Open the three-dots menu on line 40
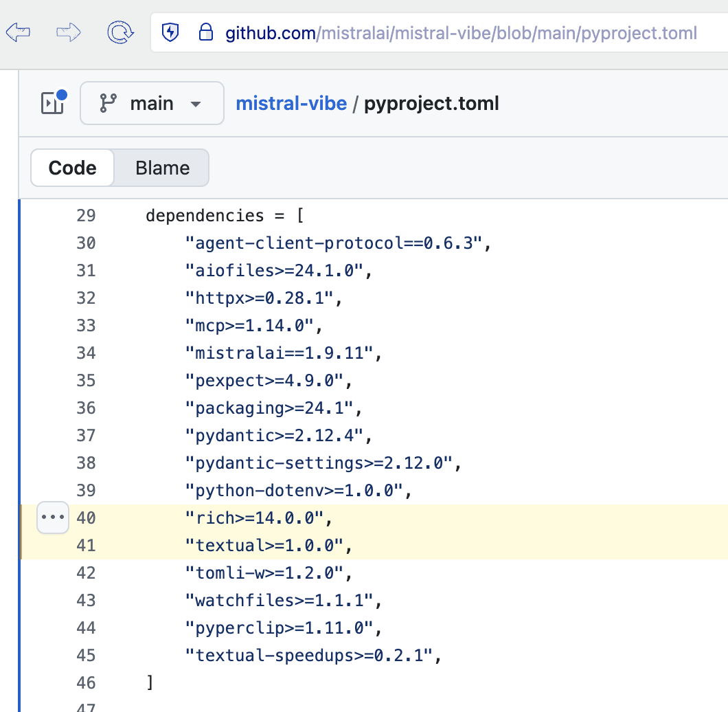The image size is (728, 712). [x=52, y=517]
